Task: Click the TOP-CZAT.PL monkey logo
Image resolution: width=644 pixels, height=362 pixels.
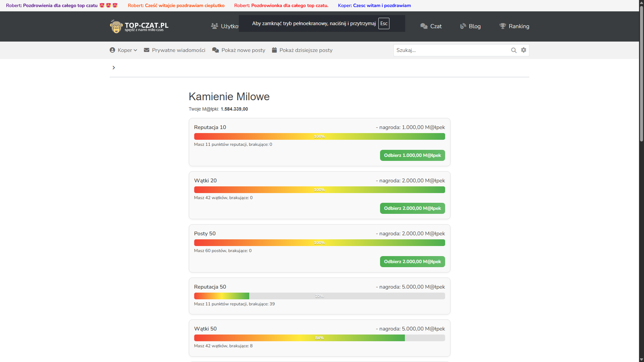Action: tap(116, 26)
